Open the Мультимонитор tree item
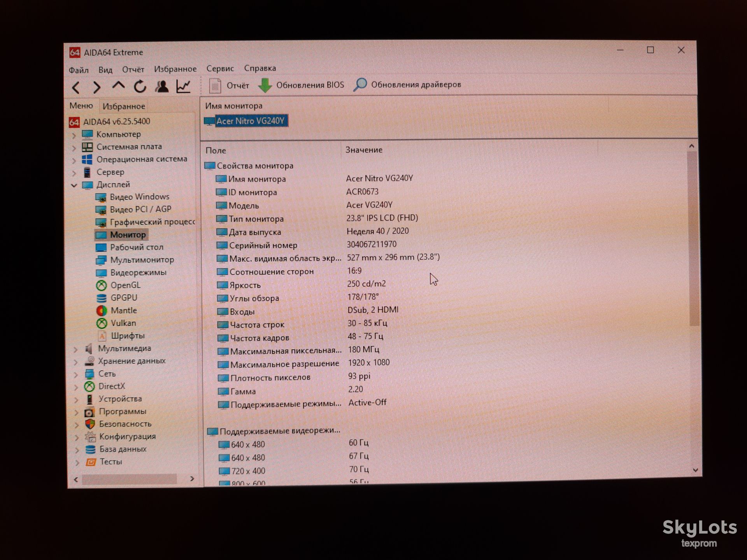Image resolution: width=747 pixels, height=560 pixels. (x=135, y=260)
